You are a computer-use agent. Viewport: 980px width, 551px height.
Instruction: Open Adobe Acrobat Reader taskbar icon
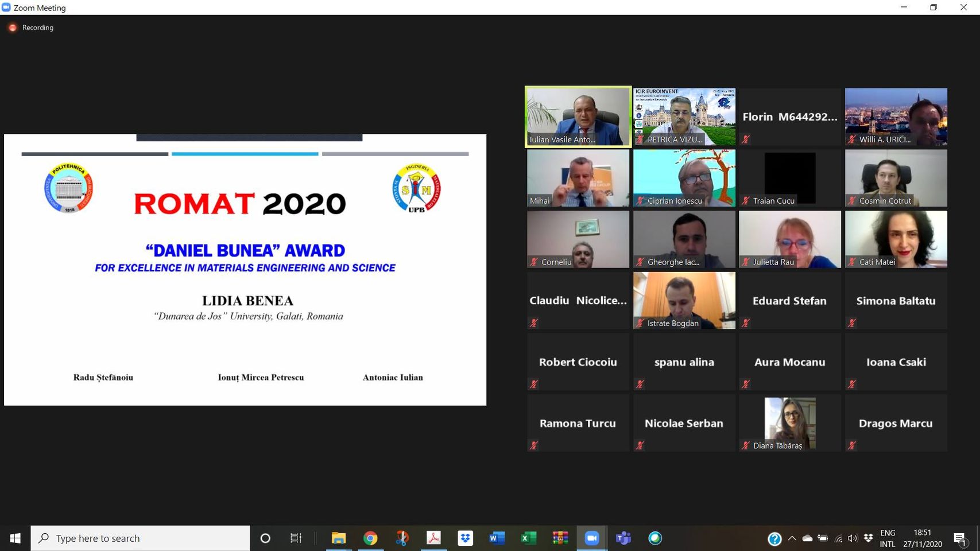tap(433, 538)
